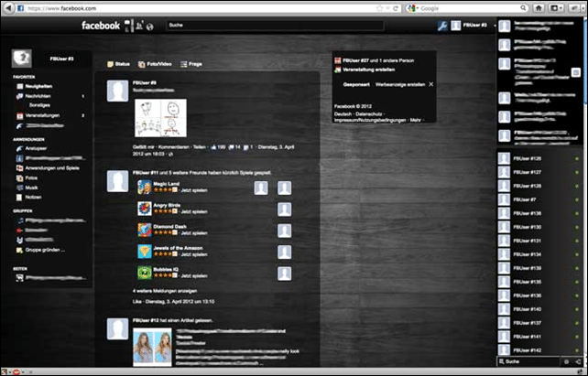The height and width of the screenshot is (376, 588).
Task: Open chat with FBUser #7
Action: point(539,199)
